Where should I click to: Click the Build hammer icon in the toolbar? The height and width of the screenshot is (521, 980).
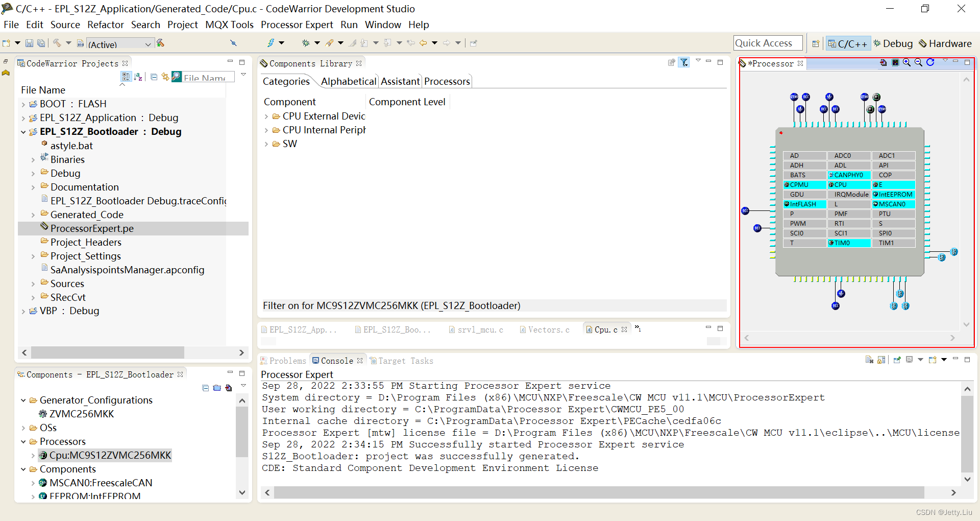coord(57,43)
